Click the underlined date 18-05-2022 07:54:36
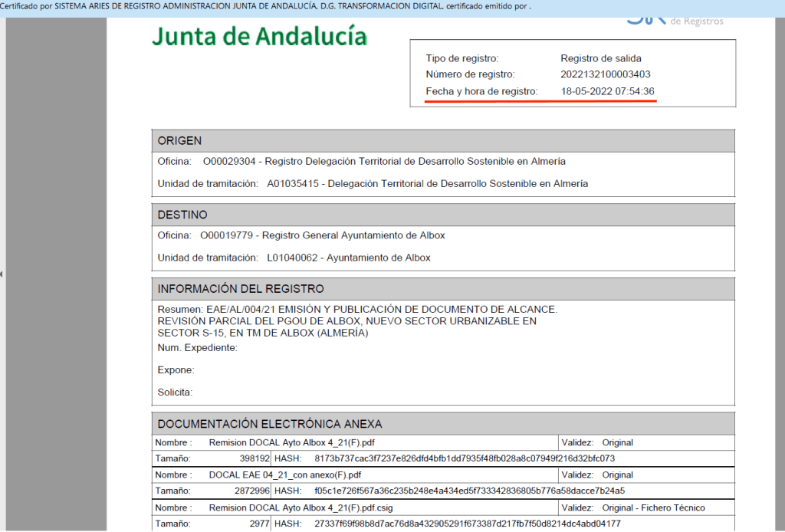The height and width of the screenshot is (532, 785). pyautogui.click(x=607, y=92)
